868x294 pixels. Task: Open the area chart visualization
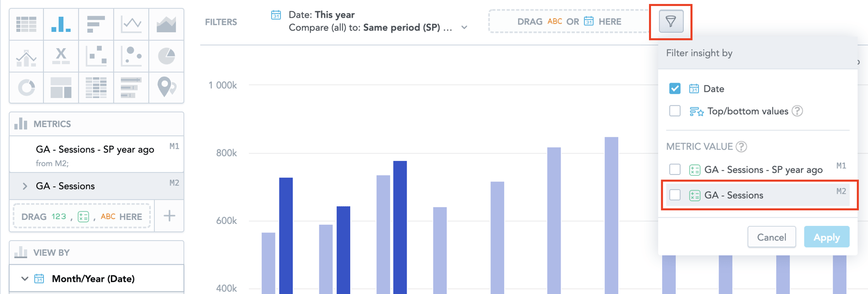(x=166, y=24)
